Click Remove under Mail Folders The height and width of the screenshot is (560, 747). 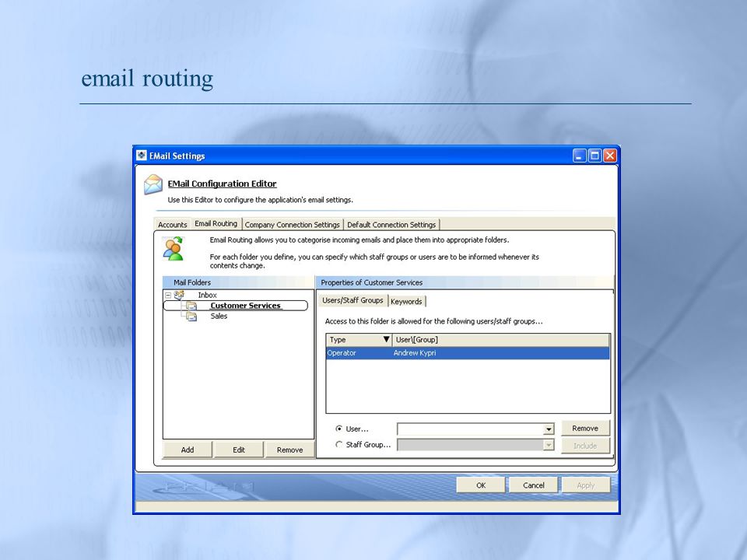coord(289,450)
